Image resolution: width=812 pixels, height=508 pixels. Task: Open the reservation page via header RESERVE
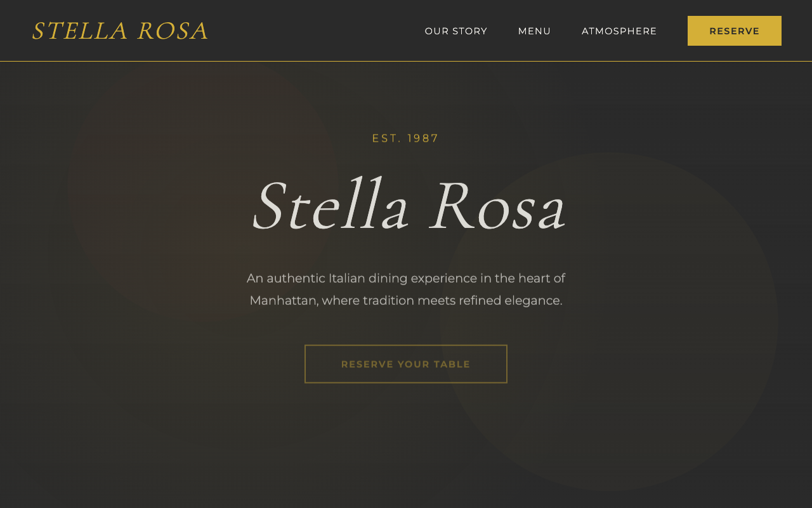[x=734, y=30]
